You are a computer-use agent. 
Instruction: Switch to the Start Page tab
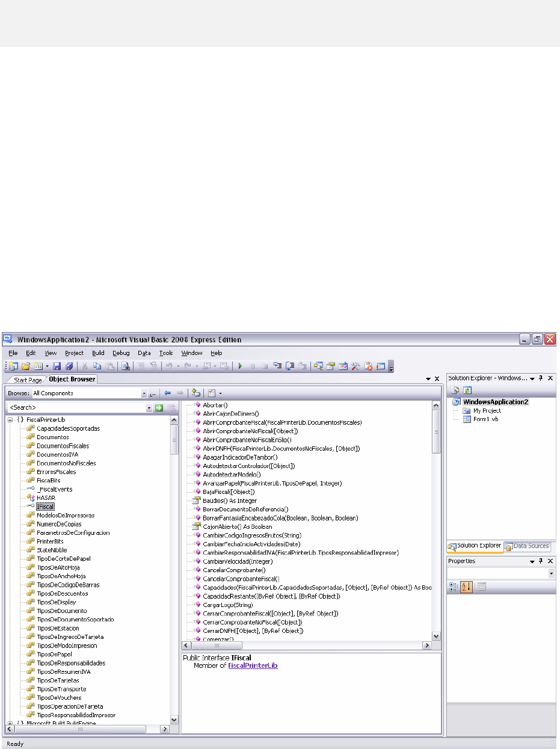tap(28, 380)
